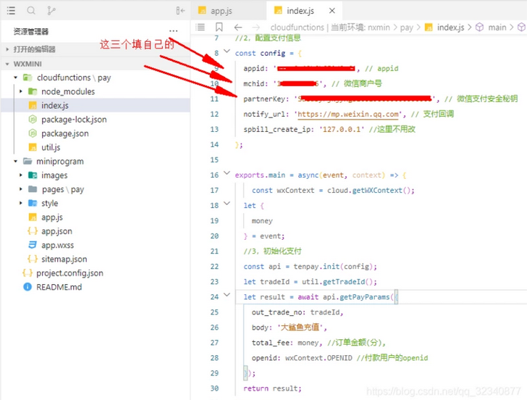
Task: Click the main breadcrumb symbol
Action: pos(497,27)
